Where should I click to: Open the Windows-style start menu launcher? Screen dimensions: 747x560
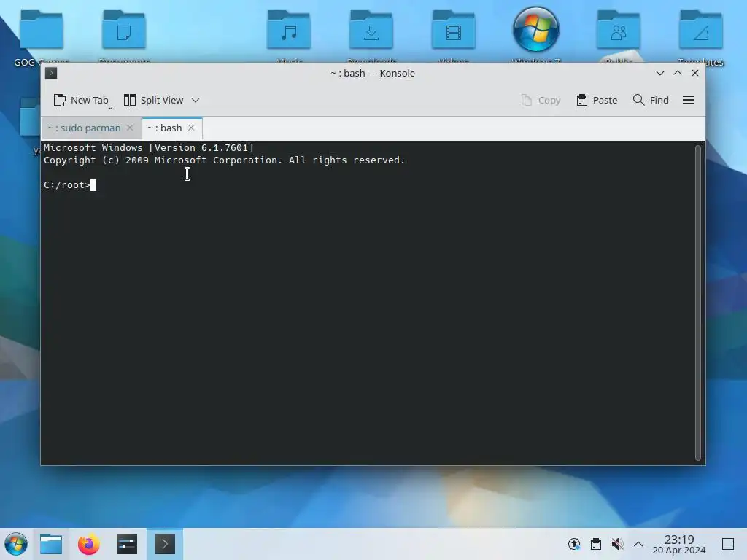pyautogui.click(x=16, y=544)
